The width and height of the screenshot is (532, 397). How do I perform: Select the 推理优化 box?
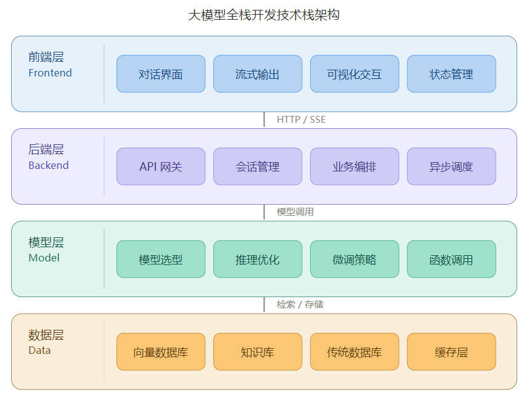(x=258, y=260)
